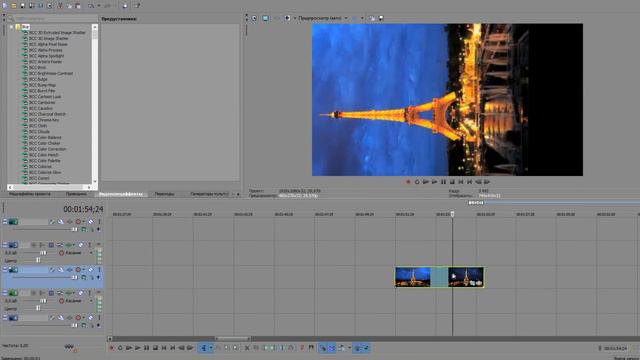This screenshot has width=640, height=360.
Task: Toggle loop playback in bottom transport
Action: coord(120,348)
